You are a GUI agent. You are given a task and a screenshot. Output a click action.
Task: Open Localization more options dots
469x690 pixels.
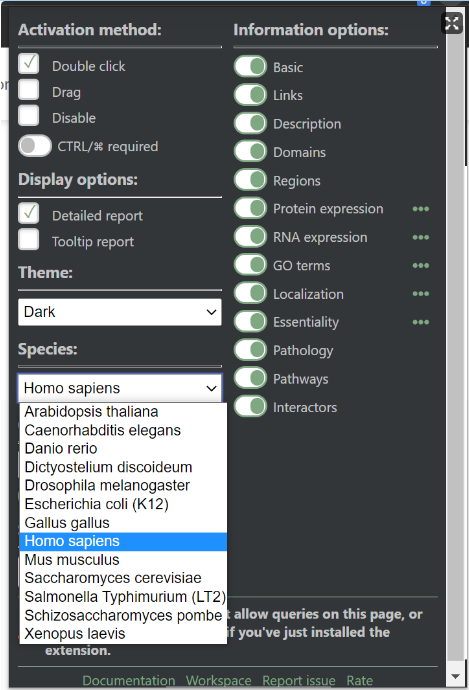[x=421, y=294]
